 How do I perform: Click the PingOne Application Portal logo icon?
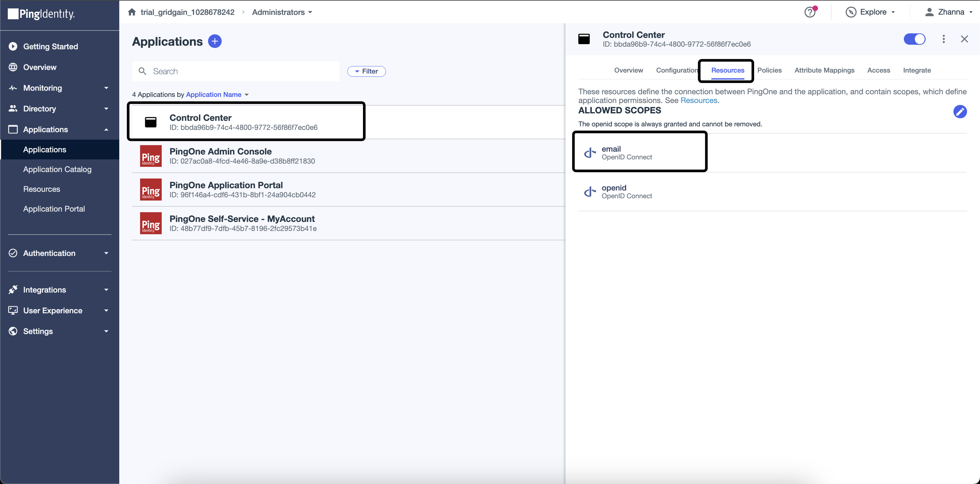pyautogui.click(x=151, y=189)
